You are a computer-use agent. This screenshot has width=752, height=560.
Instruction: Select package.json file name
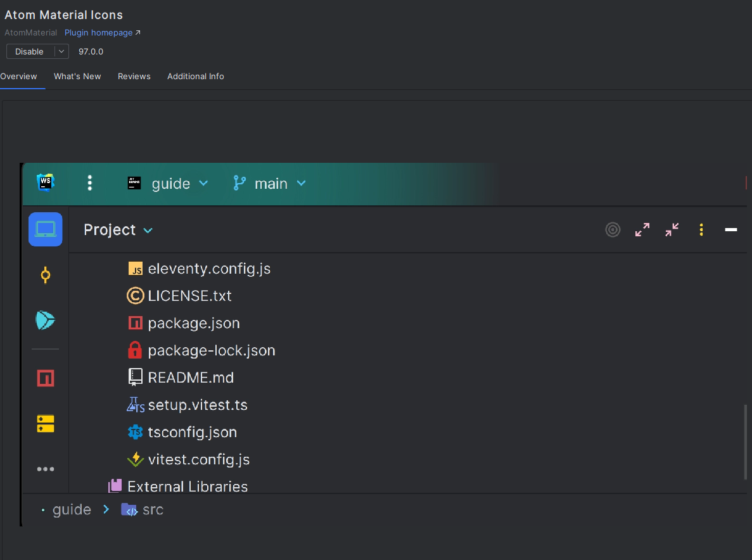click(194, 323)
